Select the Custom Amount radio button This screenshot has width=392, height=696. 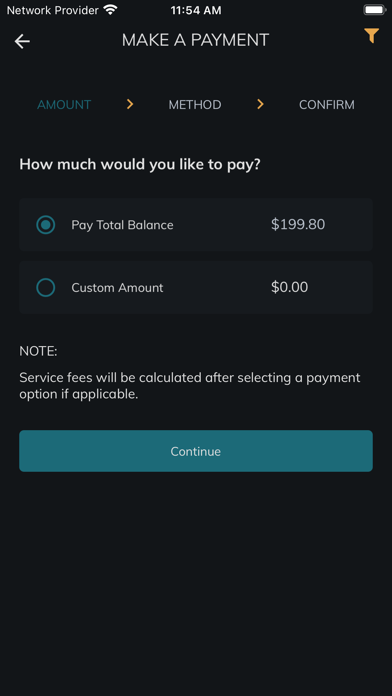(46, 288)
